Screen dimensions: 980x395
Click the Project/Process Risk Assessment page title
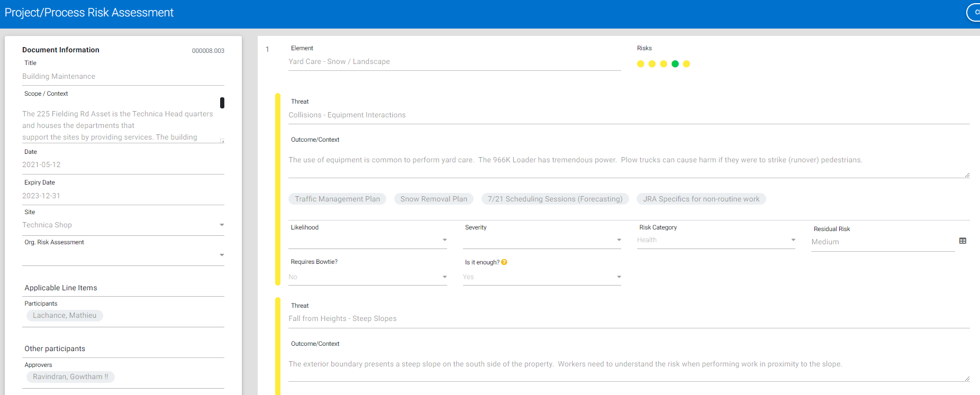(89, 13)
